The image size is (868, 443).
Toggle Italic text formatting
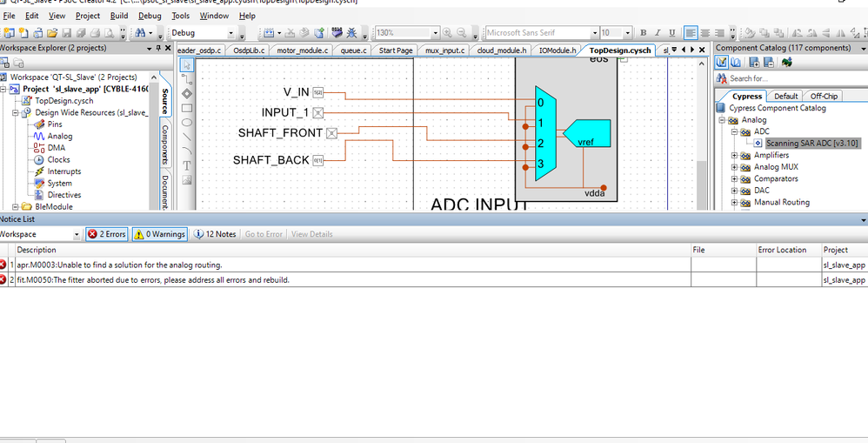(658, 33)
